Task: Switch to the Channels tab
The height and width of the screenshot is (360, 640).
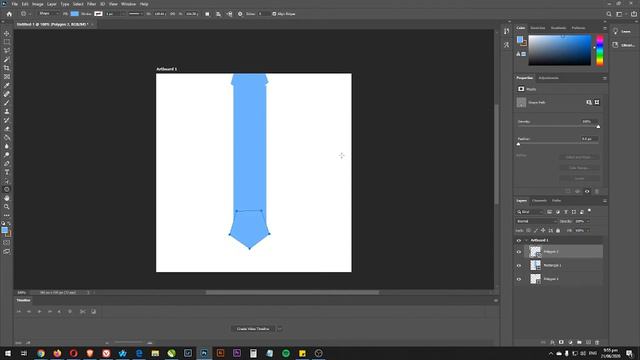Action: coord(539,201)
